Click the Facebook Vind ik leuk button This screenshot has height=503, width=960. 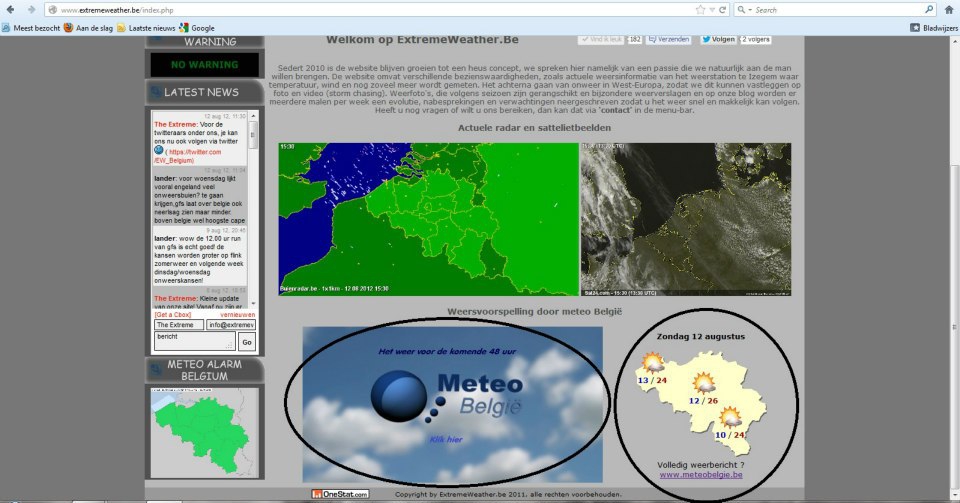601,39
